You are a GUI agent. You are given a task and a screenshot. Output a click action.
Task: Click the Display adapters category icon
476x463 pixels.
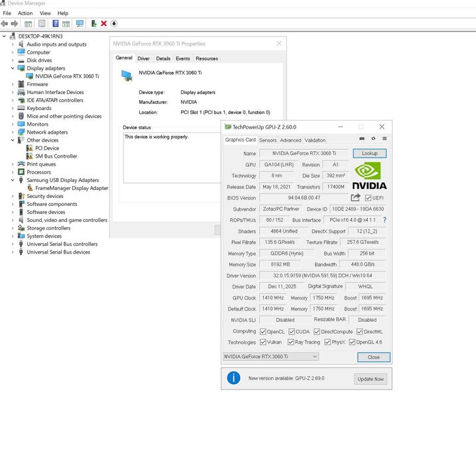click(21, 68)
